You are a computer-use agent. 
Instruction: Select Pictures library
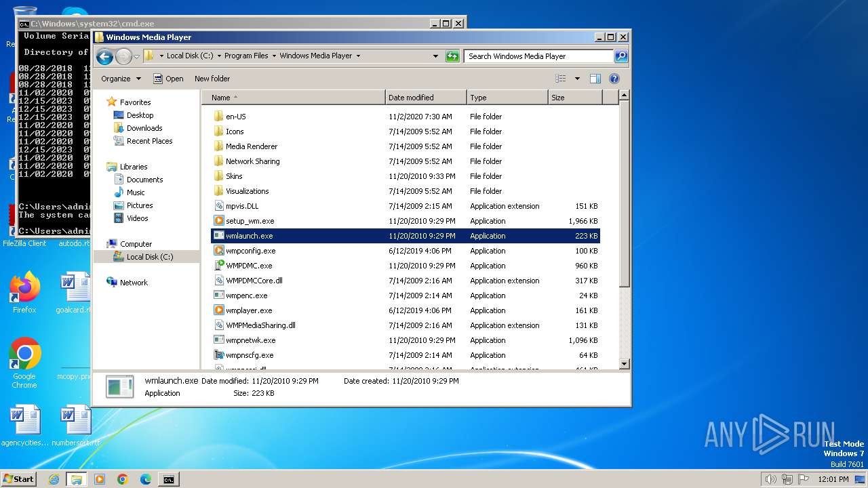click(x=139, y=205)
